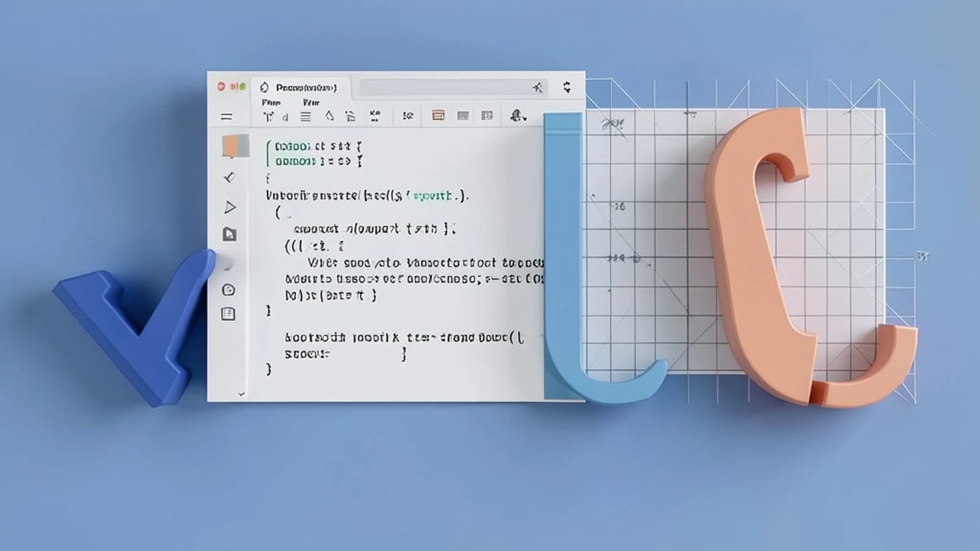Switch to the solid grey panel layout icon
Image resolution: width=980 pixels, height=551 pixels.
pos(463,116)
